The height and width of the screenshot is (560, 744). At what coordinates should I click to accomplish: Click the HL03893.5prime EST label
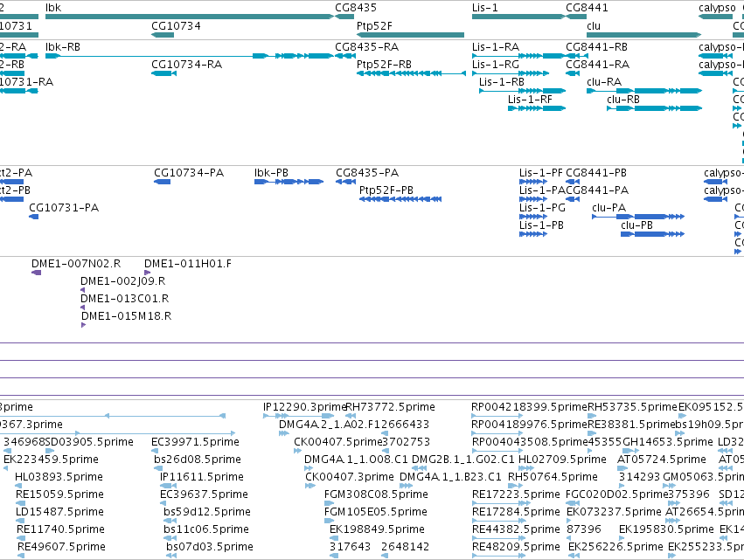[59, 477]
